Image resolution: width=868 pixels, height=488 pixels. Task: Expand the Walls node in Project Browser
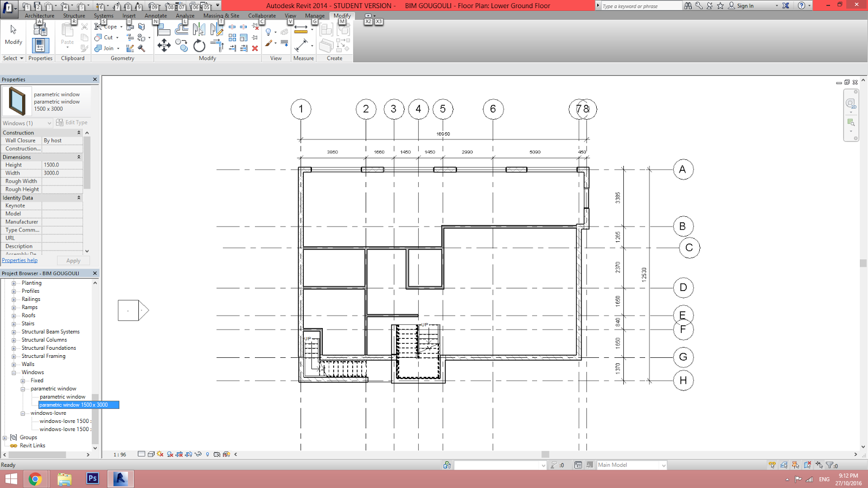pyautogui.click(x=14, y=364)
